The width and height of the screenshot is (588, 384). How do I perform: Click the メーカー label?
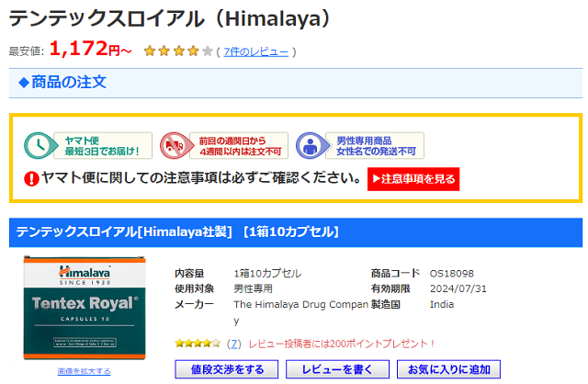tap(194, 304)
